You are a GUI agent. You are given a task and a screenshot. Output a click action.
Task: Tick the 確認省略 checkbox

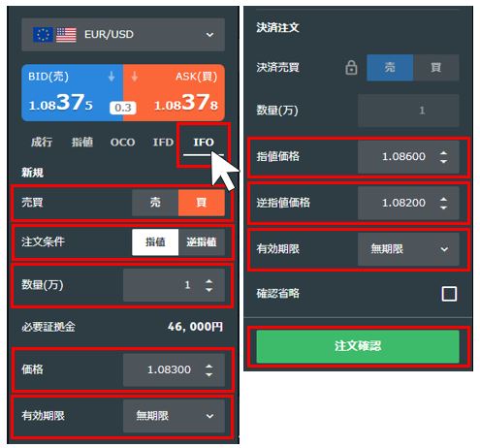(449, 294)
